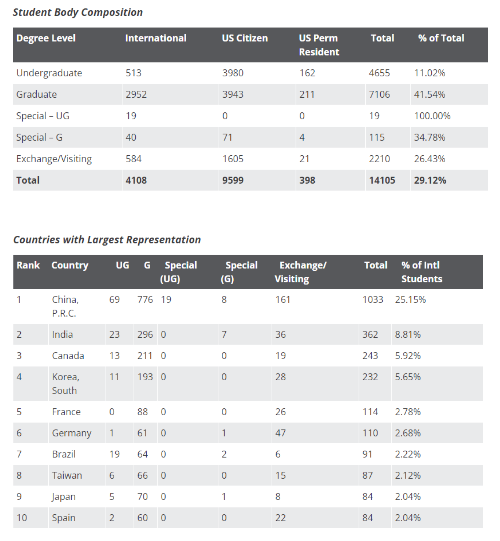The height and width of the screenshot is (541, 500).
Task: Select the % of Total header
Action: (441, 38)
